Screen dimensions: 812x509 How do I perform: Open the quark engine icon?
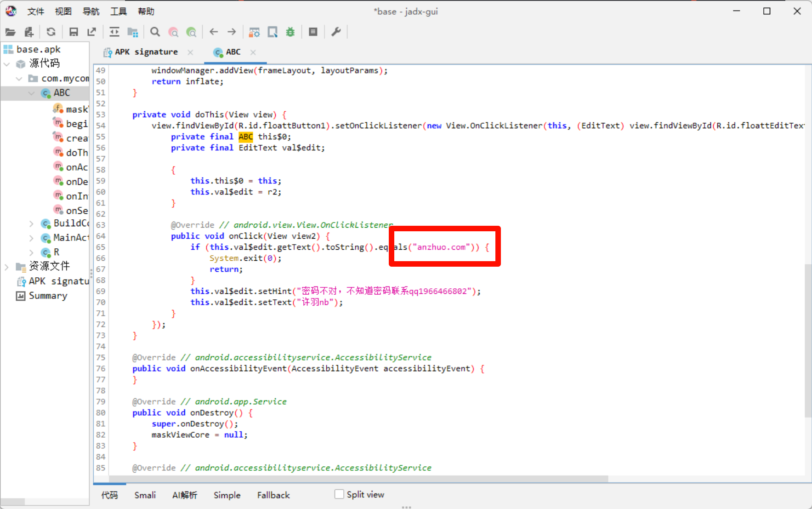point(273,32)
